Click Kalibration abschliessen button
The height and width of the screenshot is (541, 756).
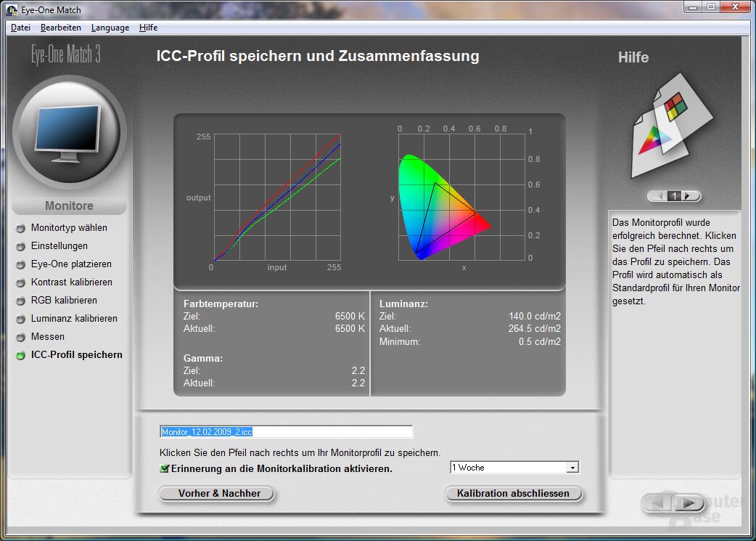[x=514, y=493]
